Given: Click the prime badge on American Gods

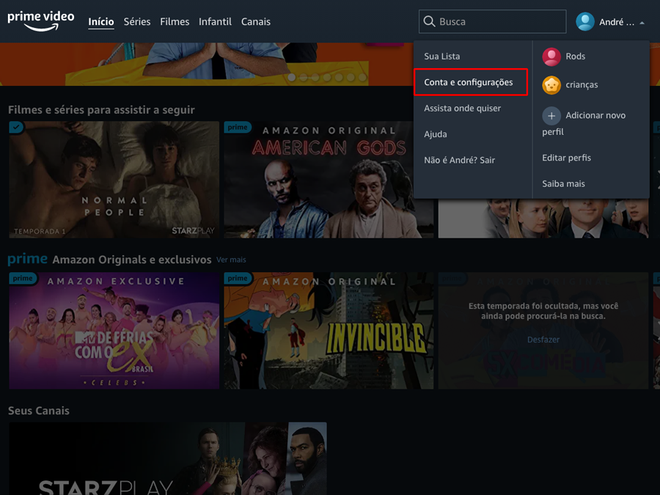Looking at the screenshot, I should pos(237,127).
